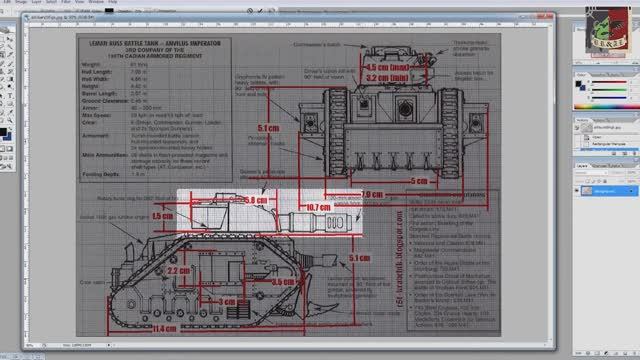
Task: Click the toolbox background color swatch
Action: coord(8,137)
